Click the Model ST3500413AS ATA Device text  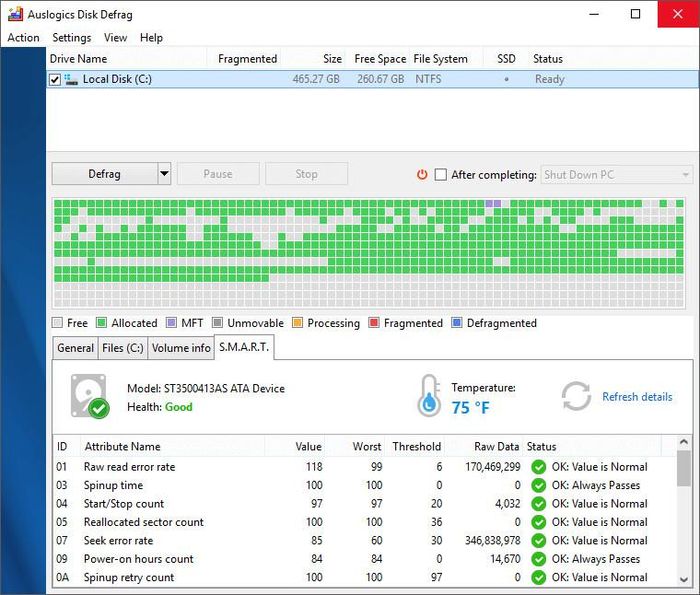pyautogui.click(x=206, y=388)
